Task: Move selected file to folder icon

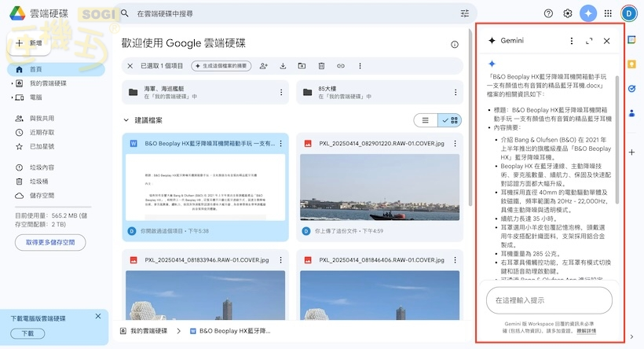Action: (x=302, y=66)
